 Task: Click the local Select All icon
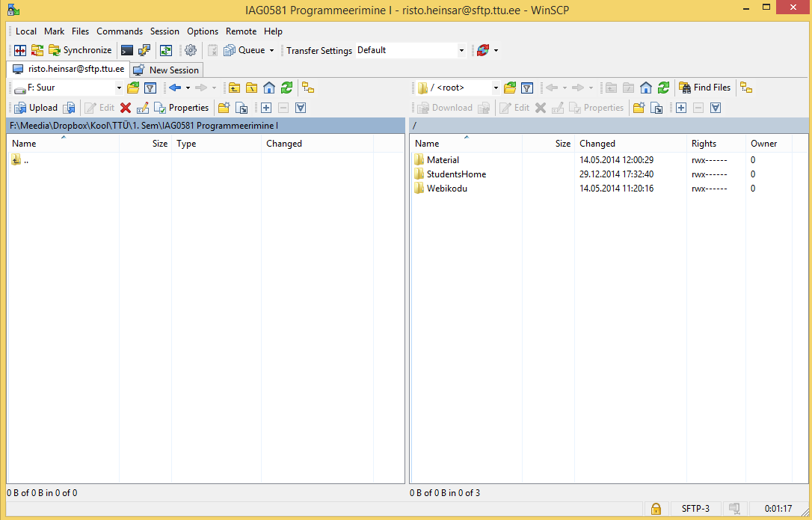301,107
